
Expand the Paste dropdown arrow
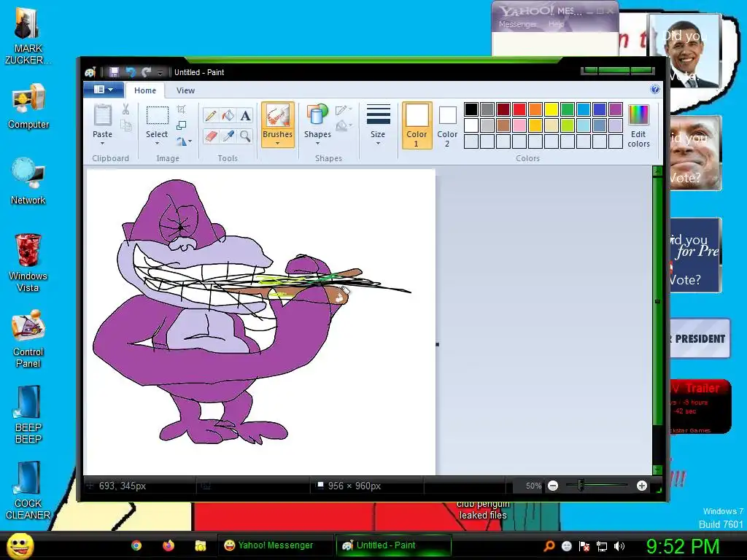pyautogui.click(x=102, y=144)
